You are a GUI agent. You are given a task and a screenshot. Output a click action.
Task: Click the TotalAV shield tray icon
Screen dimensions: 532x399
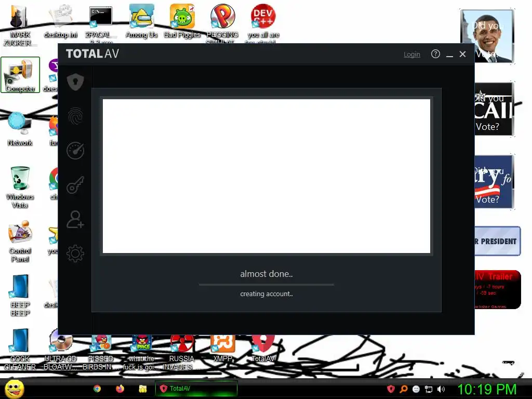coord(391,389)
